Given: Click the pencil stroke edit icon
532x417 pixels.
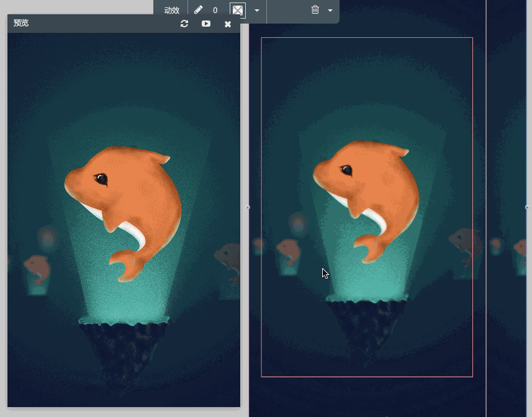Looking at the screenshot, I should click(x=199, y=10).
